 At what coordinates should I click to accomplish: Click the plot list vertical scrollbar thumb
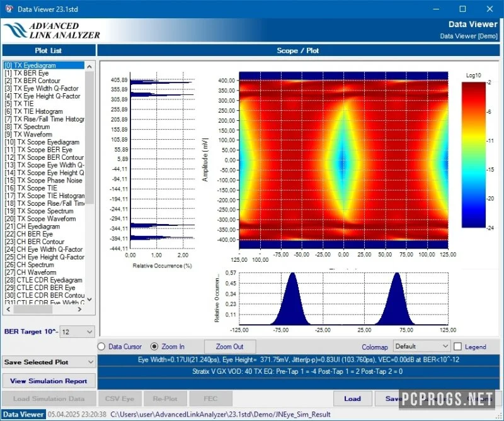[x=89, y=138]
